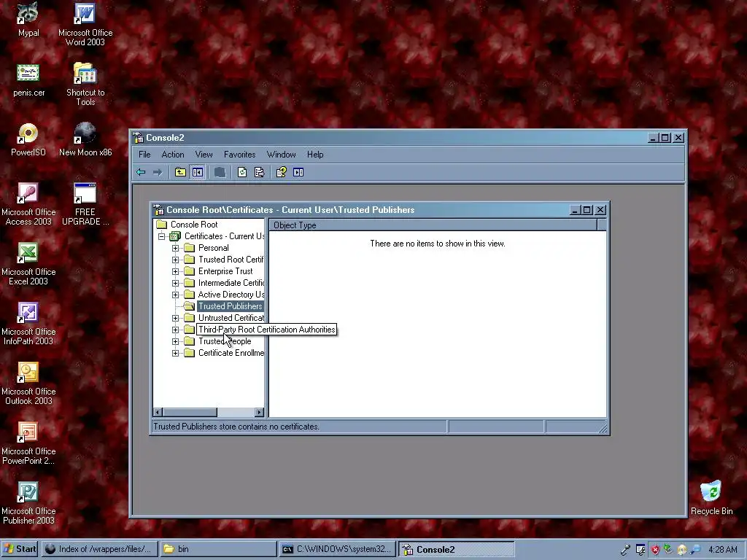Open the File menu

[144, 155]
